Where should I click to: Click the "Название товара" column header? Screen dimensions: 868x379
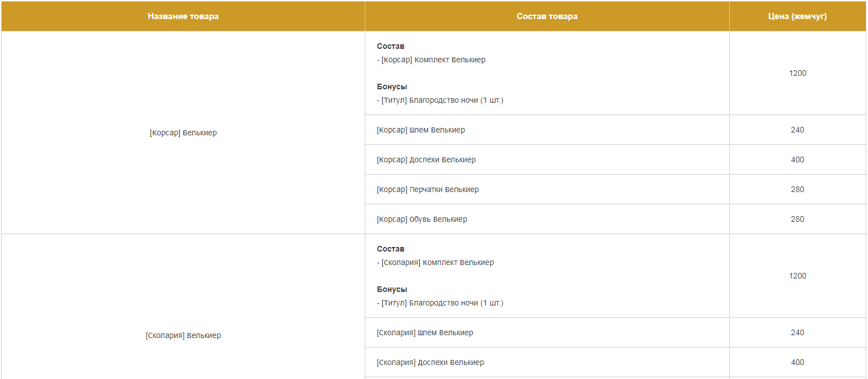coord(183,16)
